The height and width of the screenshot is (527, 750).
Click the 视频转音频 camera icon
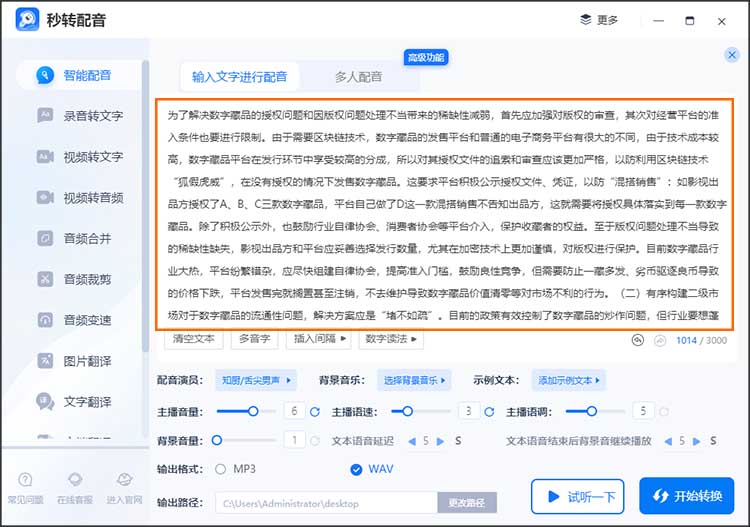click(45, 197)
